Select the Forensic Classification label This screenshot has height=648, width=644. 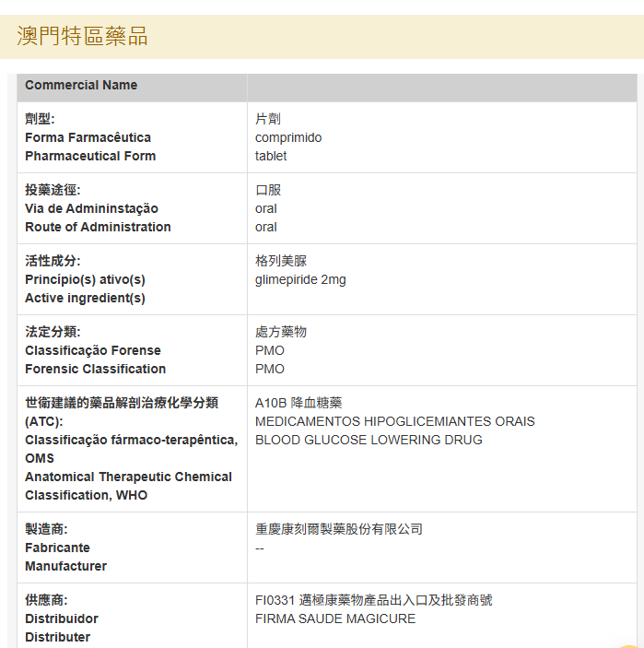[95, 369]
